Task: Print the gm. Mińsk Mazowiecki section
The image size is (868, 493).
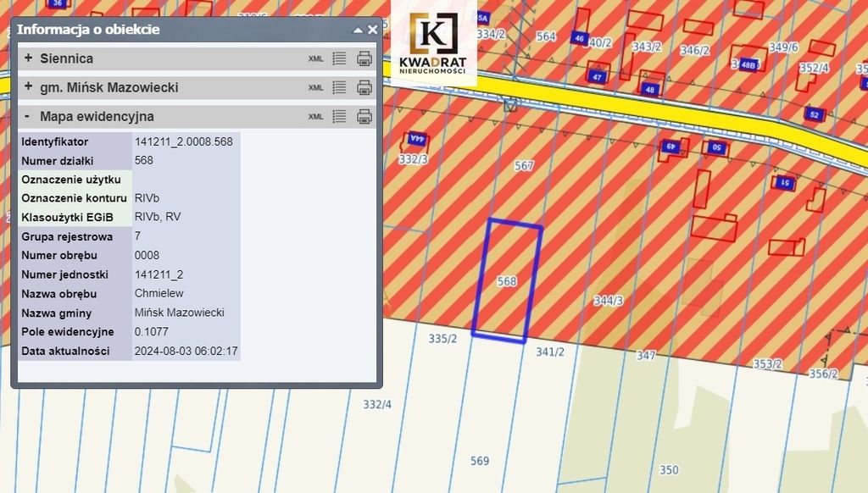Action: (x=364, y=87)
